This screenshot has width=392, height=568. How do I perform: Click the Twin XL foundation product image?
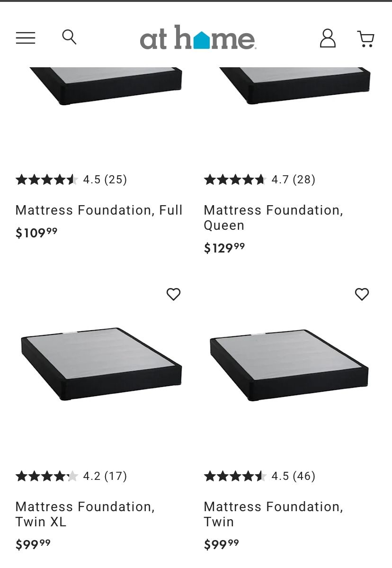coord(101,363)
